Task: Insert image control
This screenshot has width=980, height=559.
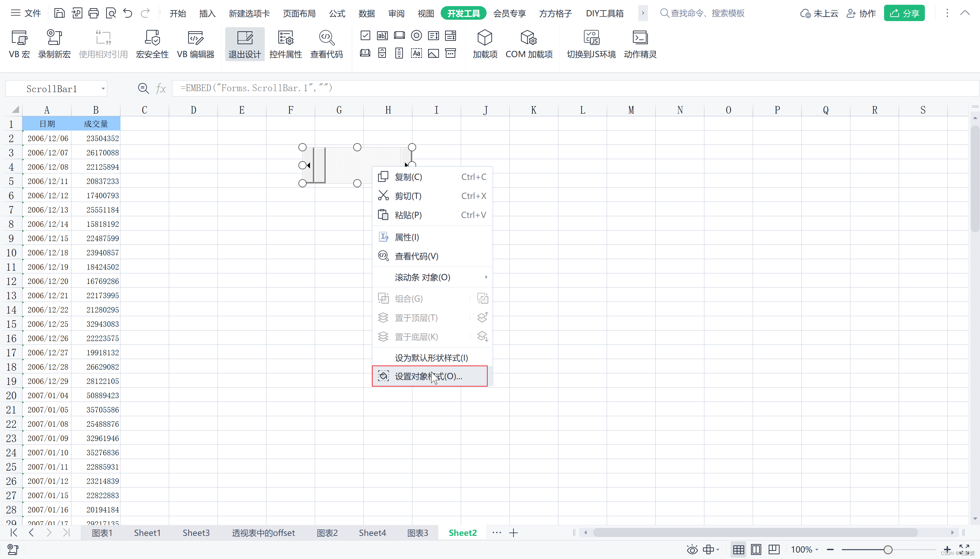Action: 433,53
